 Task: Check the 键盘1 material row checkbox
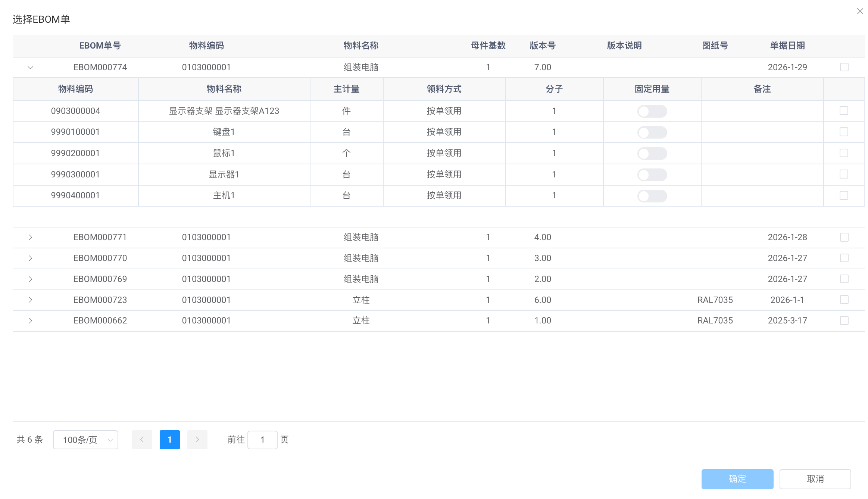tap(844, 132)
